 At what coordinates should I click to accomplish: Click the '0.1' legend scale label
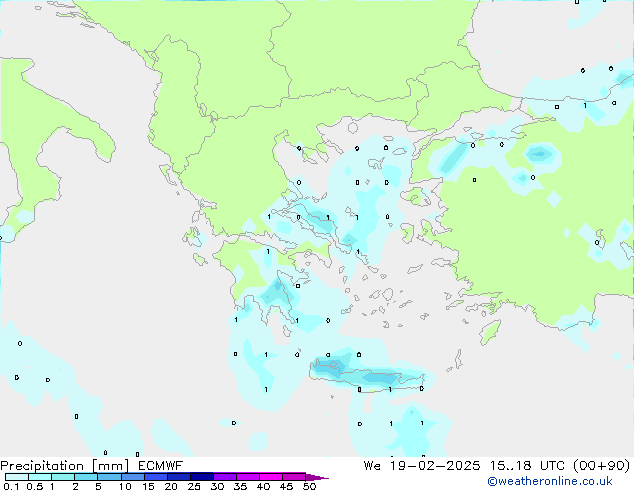(x=11, y=486)
